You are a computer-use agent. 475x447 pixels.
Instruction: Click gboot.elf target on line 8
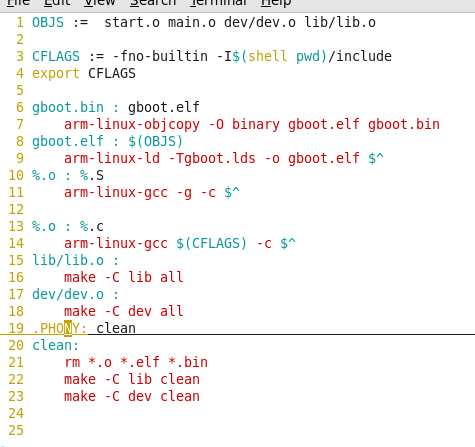pyautogui.click(x=68, y=141)
